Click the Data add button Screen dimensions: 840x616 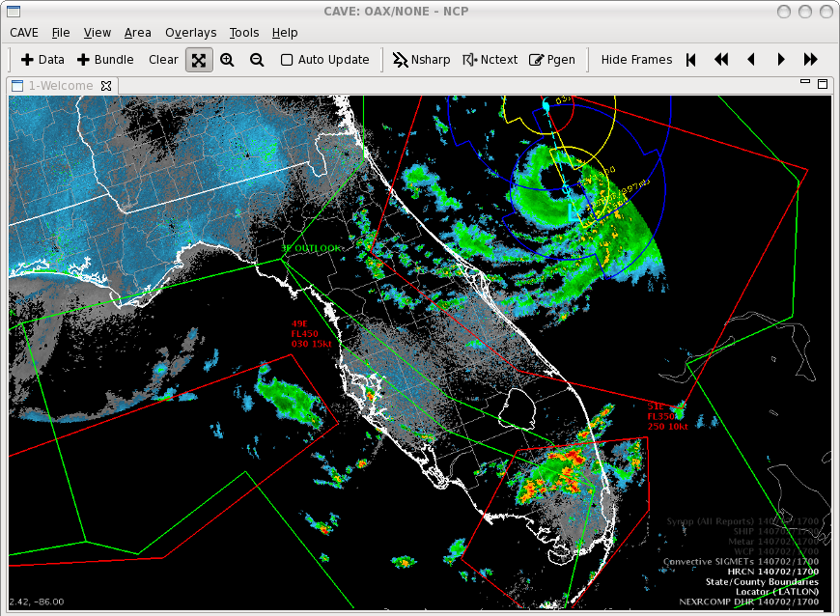pos(42,60)
